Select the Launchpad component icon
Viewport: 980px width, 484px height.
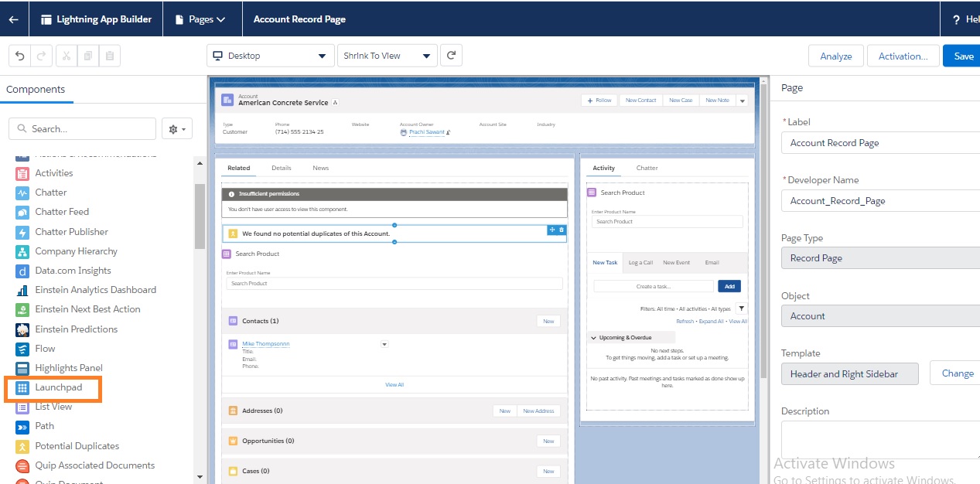coord(22,387)
